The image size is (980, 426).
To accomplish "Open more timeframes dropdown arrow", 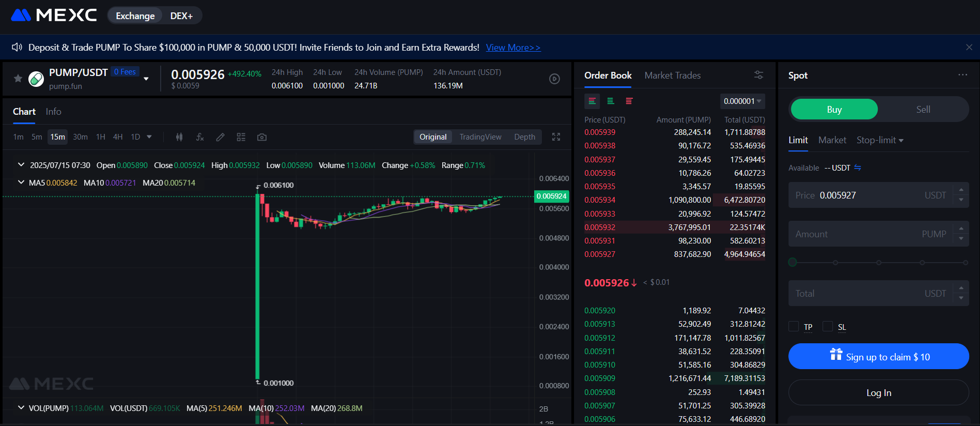I will click(x=149, y=137).
